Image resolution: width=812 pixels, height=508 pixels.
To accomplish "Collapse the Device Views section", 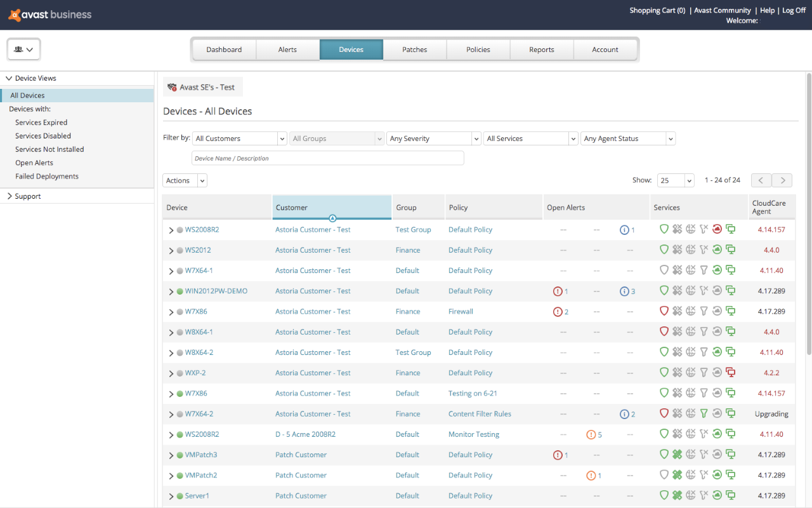I will pyautogui.click(x=10, y=78).
